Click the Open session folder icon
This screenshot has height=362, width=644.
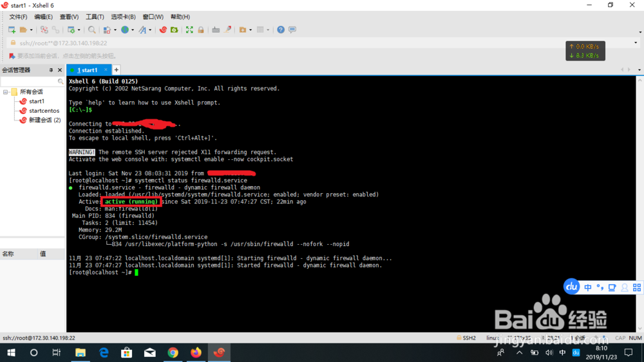(x=23, y=30)
